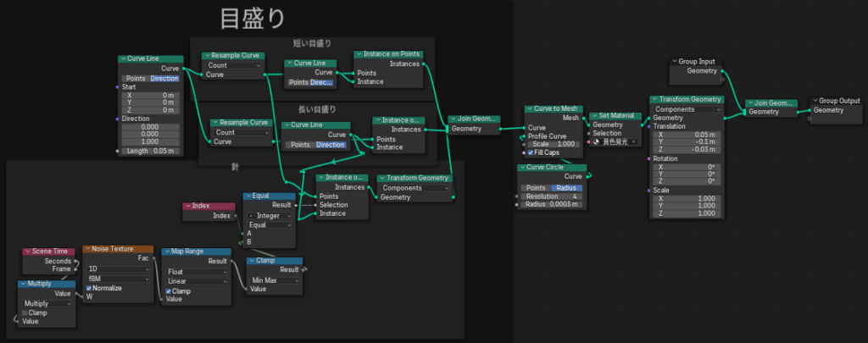Screen dimensions: 868x343
Task: Uncheck Clamp in the Map Range node
Action: pos(170,290)
